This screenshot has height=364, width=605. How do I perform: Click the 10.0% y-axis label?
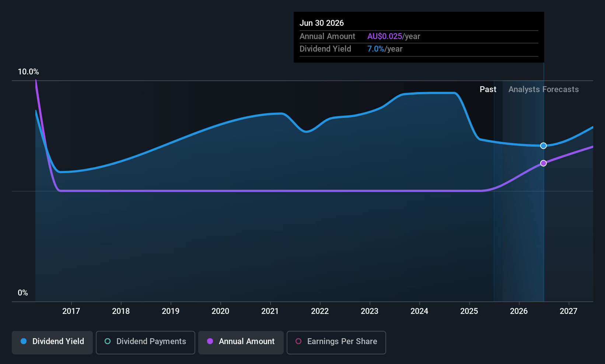click(x=28, y=72)
